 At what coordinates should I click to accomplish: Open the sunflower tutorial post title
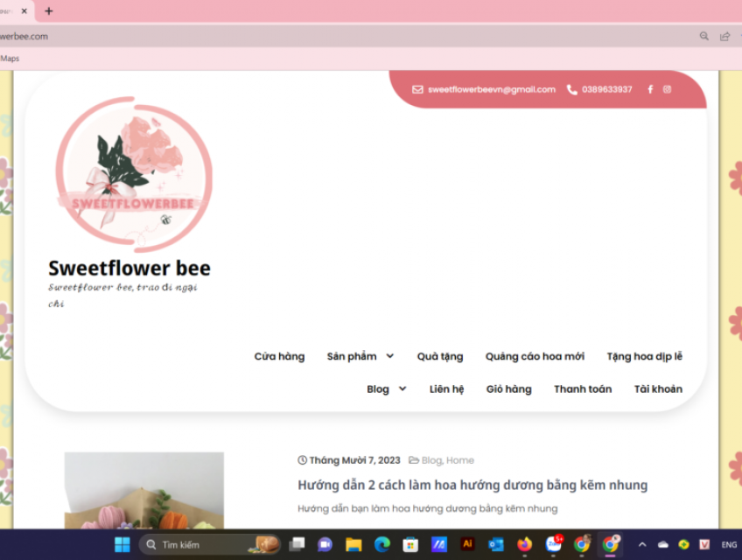point(472,485)
